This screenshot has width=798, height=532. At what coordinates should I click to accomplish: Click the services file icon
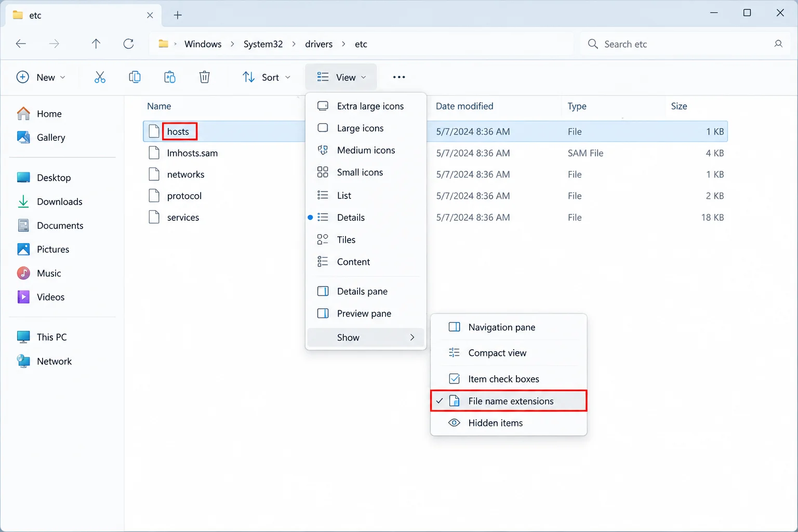point(154,217)
